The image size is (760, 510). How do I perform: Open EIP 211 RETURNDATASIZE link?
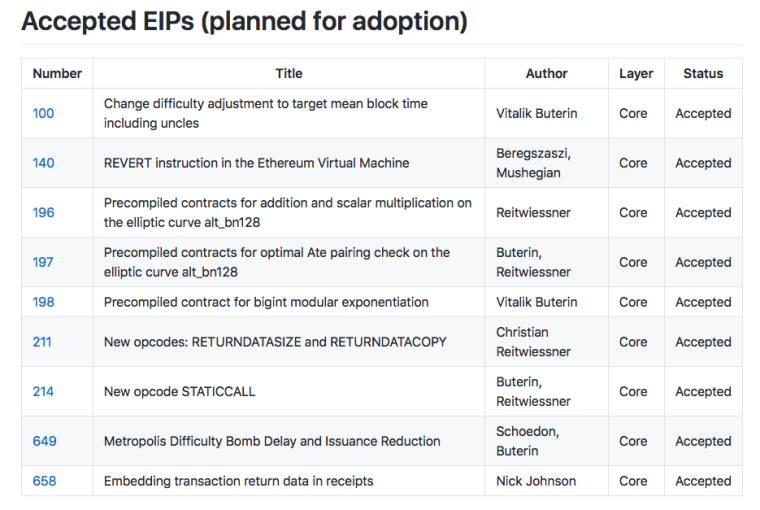click(42, 342)
